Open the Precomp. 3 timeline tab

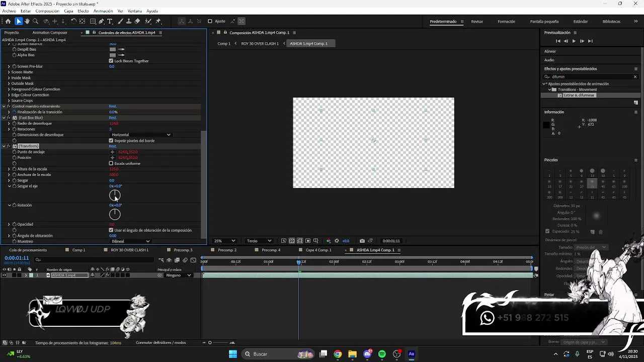183,250
